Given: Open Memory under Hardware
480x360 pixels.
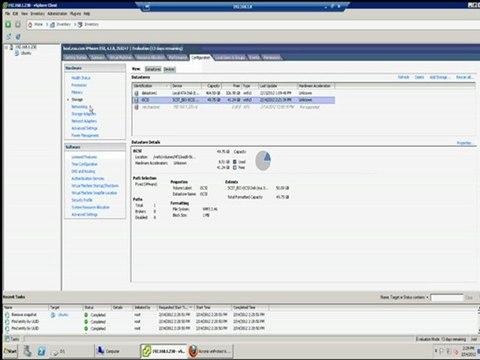Looking at the screenshot, I should click(x=77, y=92).
